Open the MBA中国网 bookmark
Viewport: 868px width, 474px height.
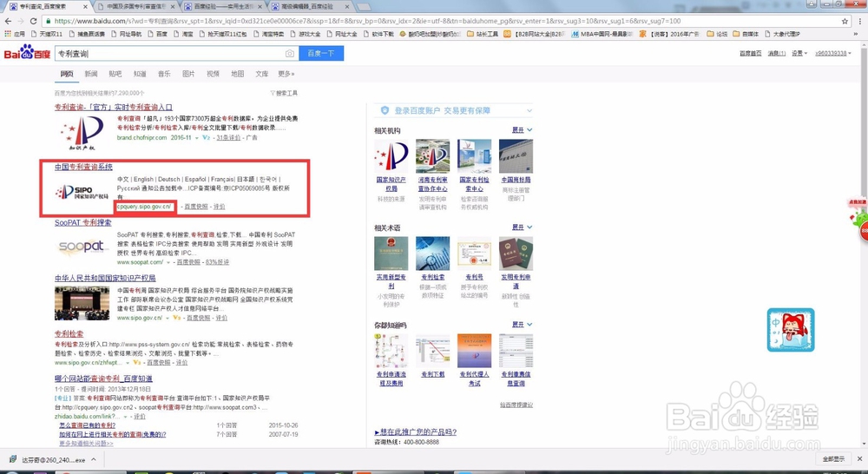pos(602,34)
